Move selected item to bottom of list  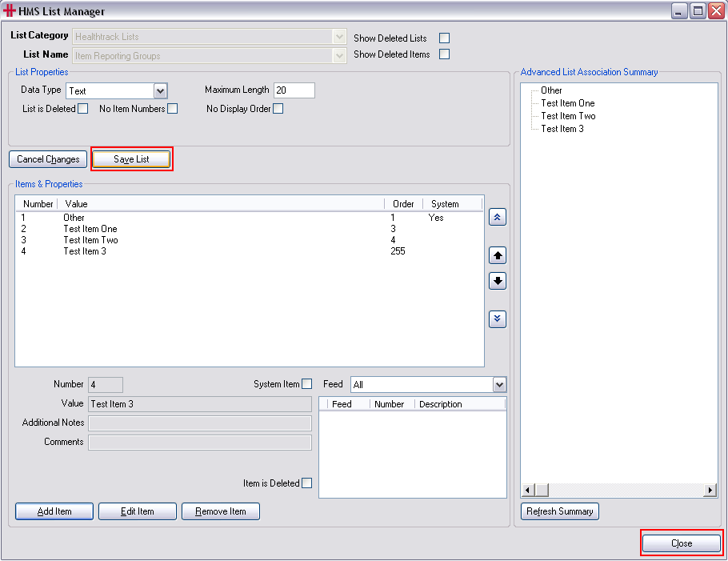click(498, 319)
